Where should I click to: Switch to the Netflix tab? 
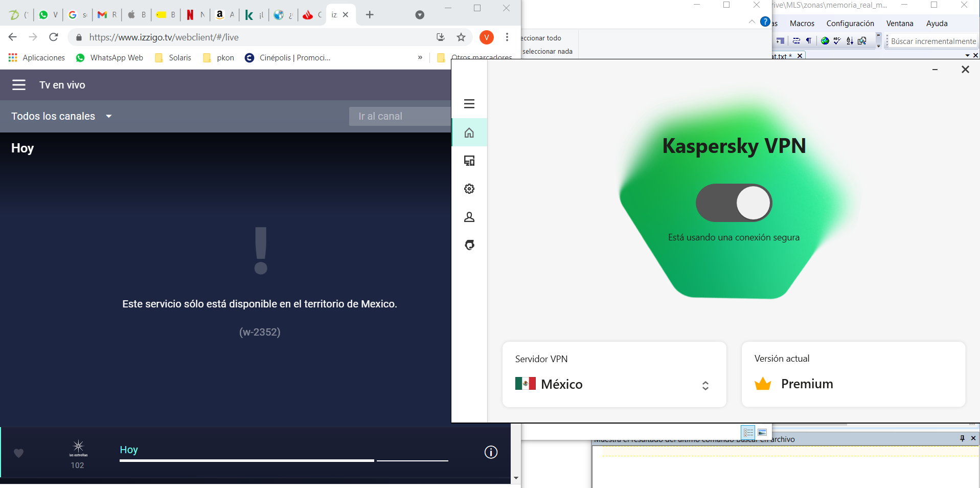pos(195,15)
